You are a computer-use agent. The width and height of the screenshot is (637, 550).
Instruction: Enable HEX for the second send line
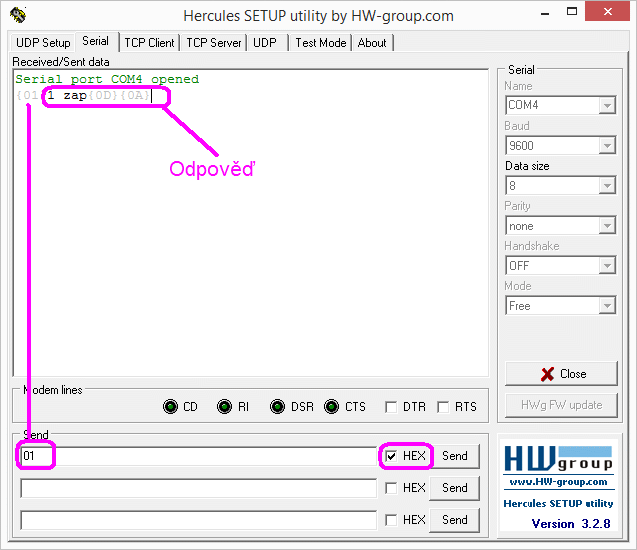tap(391, 488)
